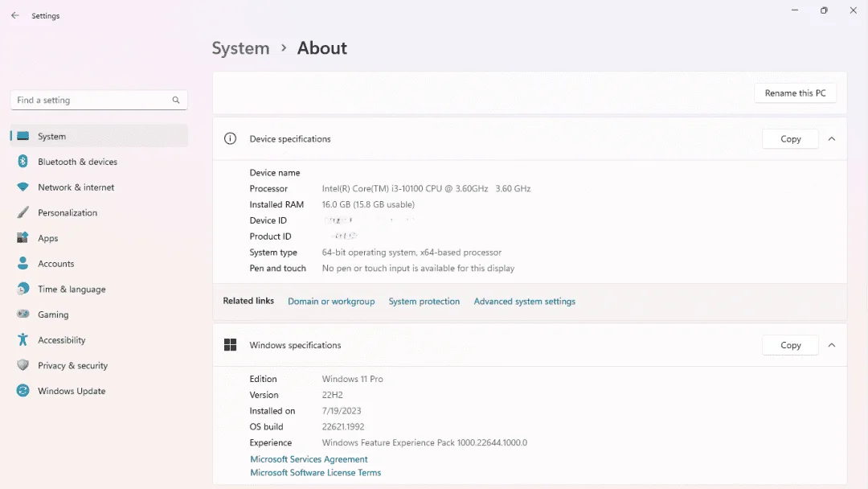Click the 22H2 version value
The image size is (868, 489).
click(332, 395)
